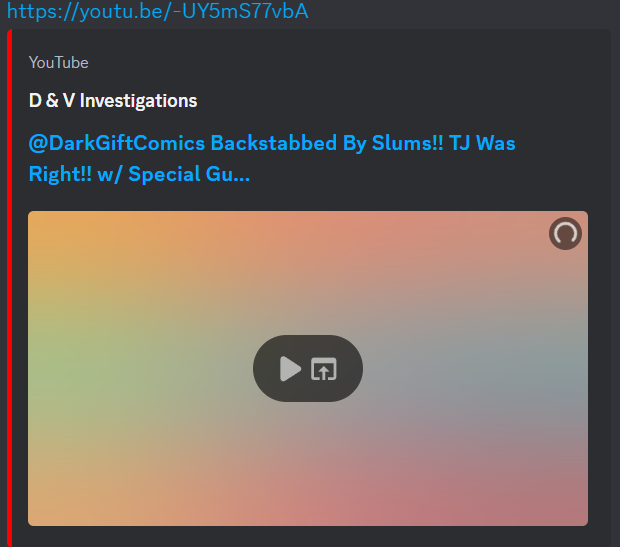Screen dimensions: 620x547
Task: Open the blue https youtu.be URL text
Action: point(157,11)
